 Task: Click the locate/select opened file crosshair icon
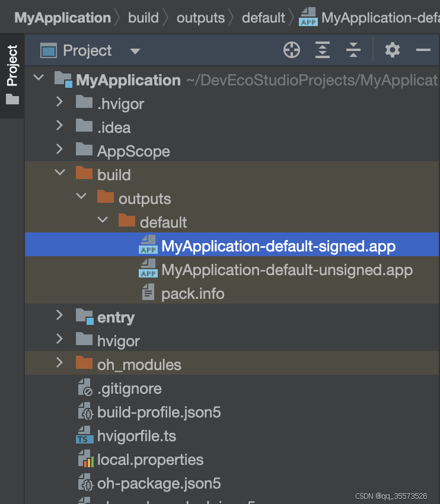tap(292, 50)
